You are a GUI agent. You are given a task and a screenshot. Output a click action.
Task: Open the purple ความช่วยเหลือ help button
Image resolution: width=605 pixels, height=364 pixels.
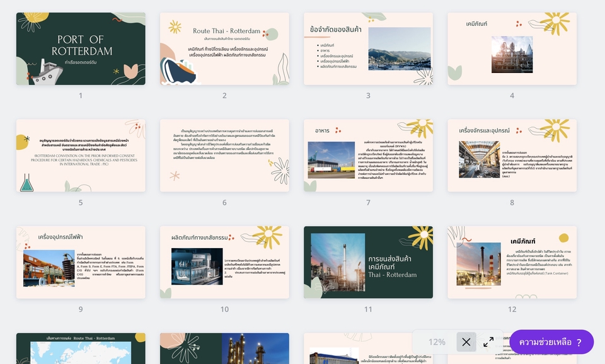coord(551,342)
